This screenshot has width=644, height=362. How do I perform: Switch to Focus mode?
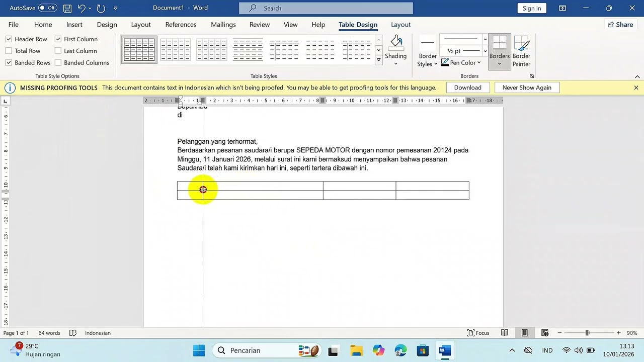pos(478,333)
